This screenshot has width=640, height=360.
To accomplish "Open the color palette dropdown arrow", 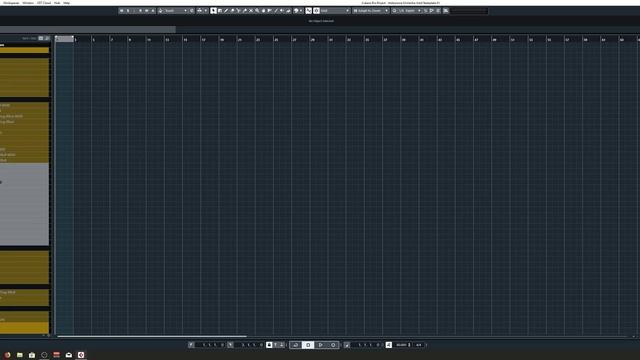I will coord(301,11).
